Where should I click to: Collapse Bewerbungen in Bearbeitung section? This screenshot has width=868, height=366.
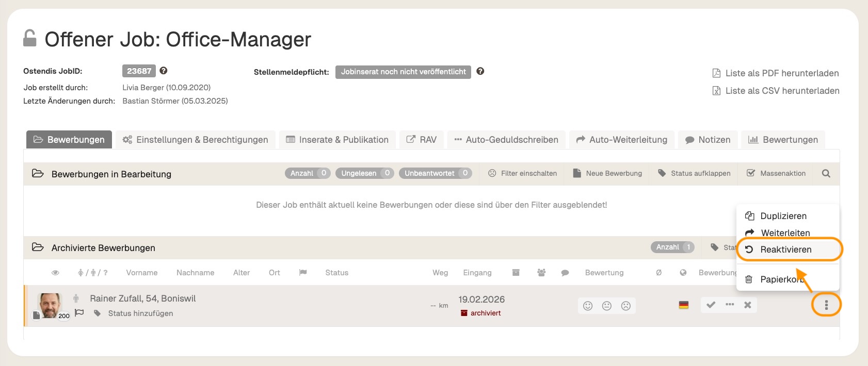(x=38, y=174)
